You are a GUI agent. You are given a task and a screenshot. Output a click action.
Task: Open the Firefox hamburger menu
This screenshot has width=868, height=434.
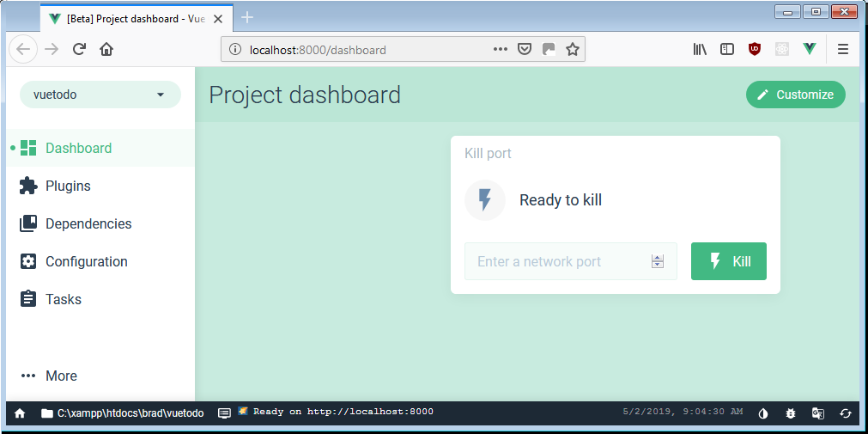[842, 49]
